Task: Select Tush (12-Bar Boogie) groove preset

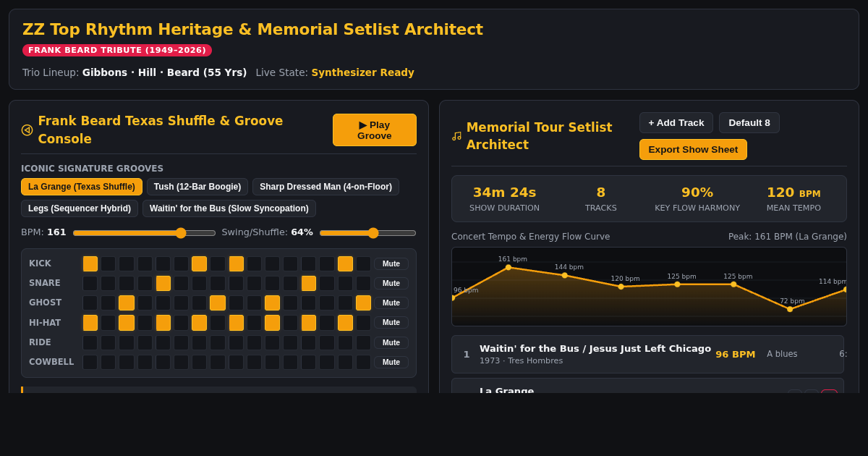Action: 197,187
